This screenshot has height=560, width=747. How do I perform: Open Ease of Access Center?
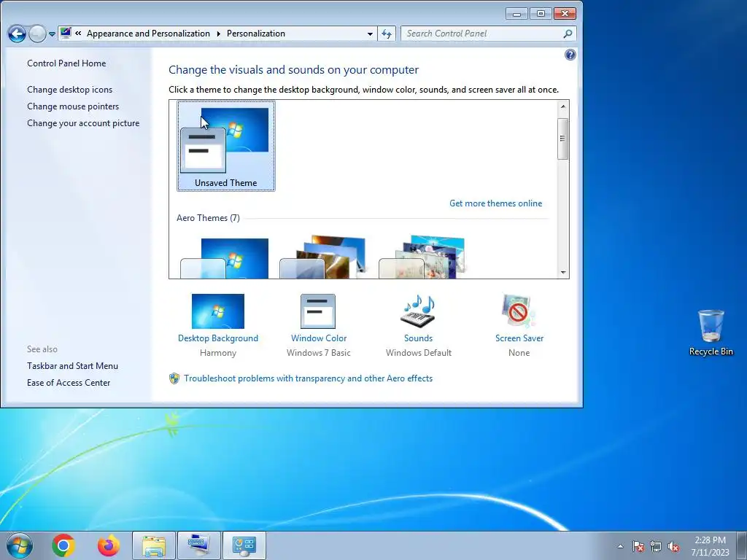pos(69,382)
